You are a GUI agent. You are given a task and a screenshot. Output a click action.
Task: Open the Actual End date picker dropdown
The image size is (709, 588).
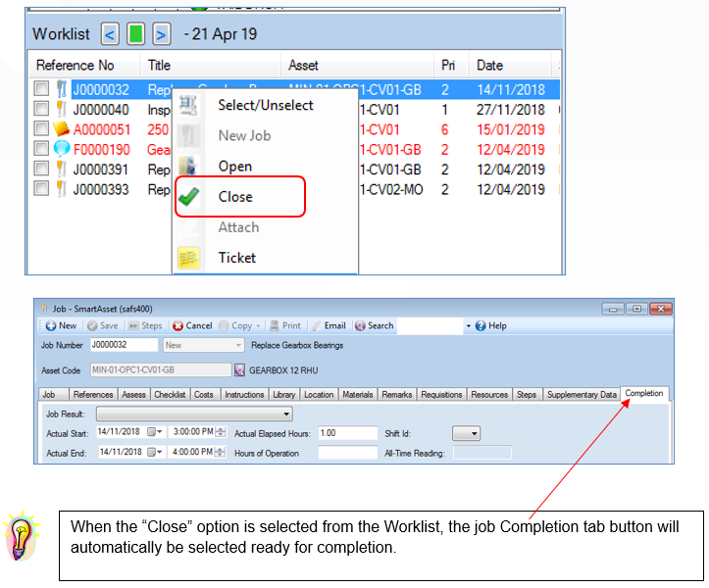tap(156, 452)
